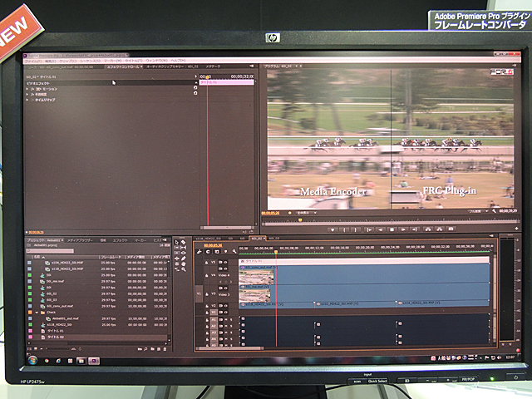The image size is (532, 399).
Task: Click the nest-sequence icon in timeline header
Action: (199, 251)
